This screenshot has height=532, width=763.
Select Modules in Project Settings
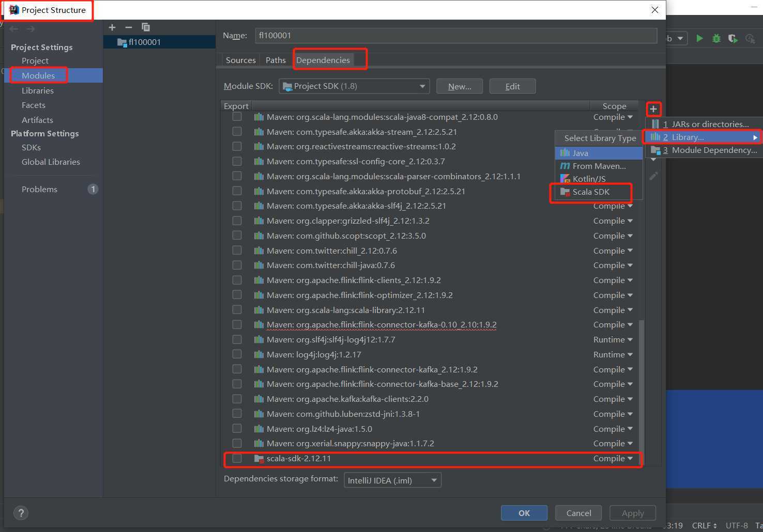tap(54, 75)
